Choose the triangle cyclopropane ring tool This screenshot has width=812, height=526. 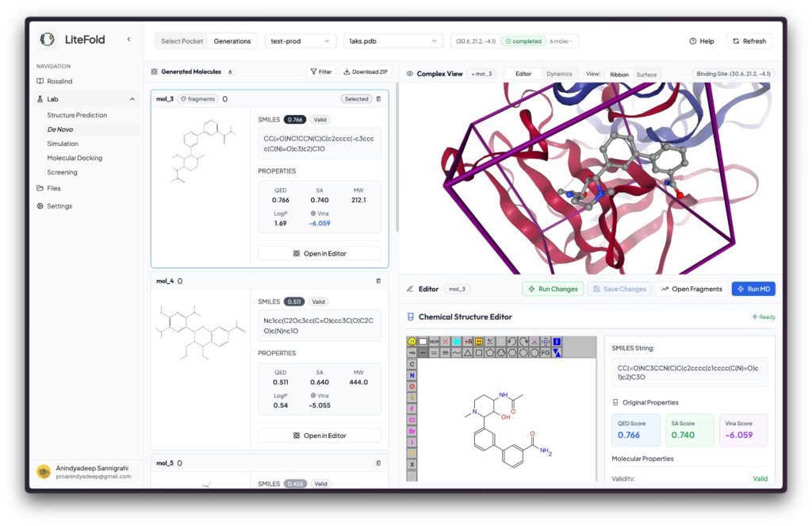tap(468, 353)
